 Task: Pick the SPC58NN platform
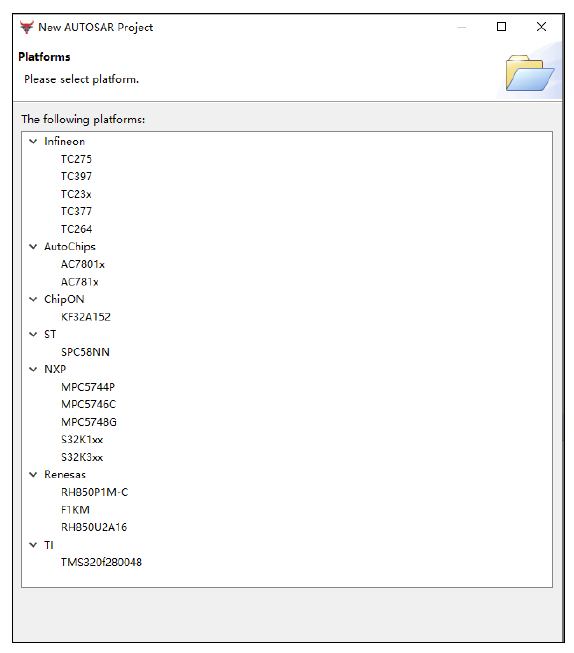[85, 352]
